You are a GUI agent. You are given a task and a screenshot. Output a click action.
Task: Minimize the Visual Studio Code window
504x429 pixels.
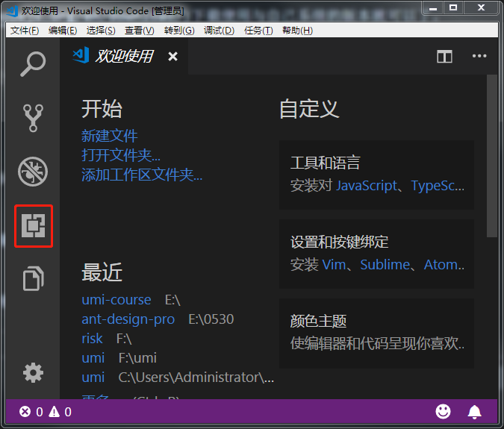click(x=433, y=8)
